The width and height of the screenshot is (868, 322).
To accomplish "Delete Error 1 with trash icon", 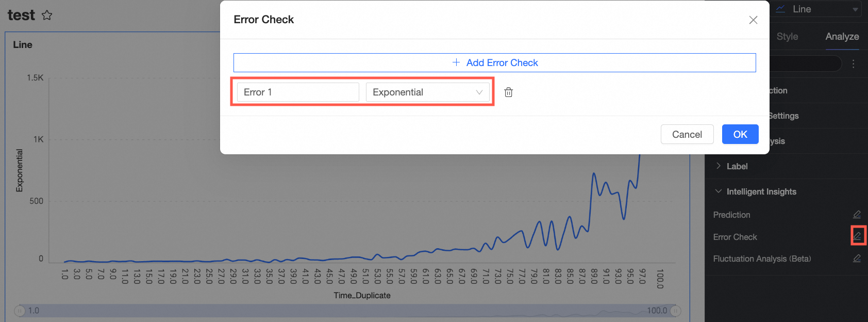I will coord(508,92).
